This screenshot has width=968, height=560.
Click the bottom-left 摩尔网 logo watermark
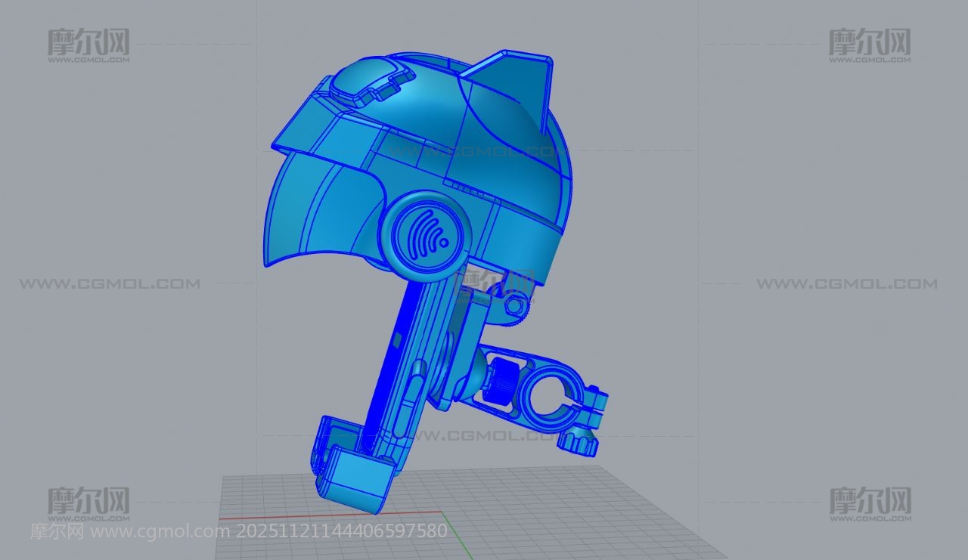point(88,503)
